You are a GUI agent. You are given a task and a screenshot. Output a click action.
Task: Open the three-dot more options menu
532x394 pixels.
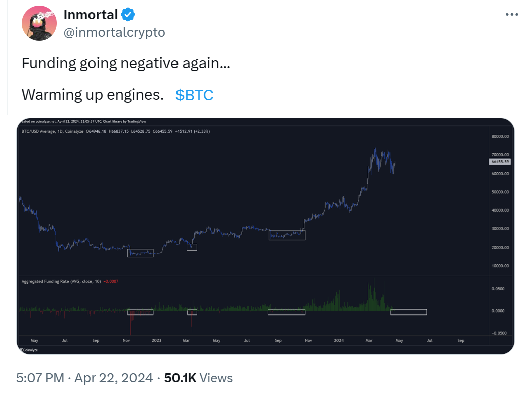[x=512, y=14]
